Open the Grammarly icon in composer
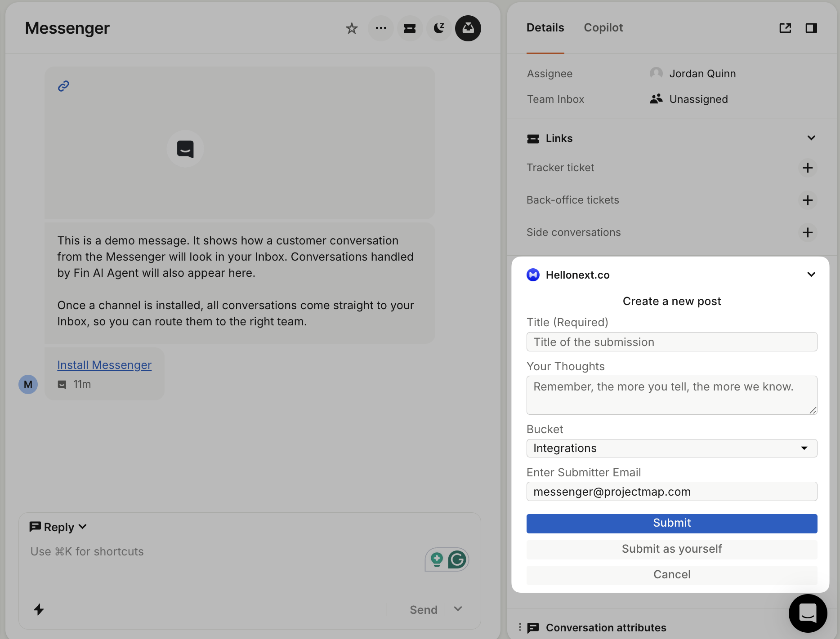 point(457,559)
